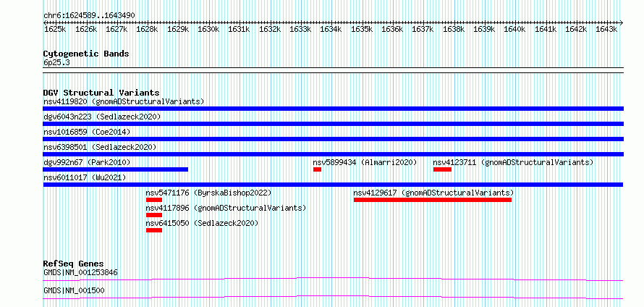Click the chr6:1624589..1643490 coordinate label
Image resolution: width=644 pixels, height=307 pixels.
click(89, 15)
